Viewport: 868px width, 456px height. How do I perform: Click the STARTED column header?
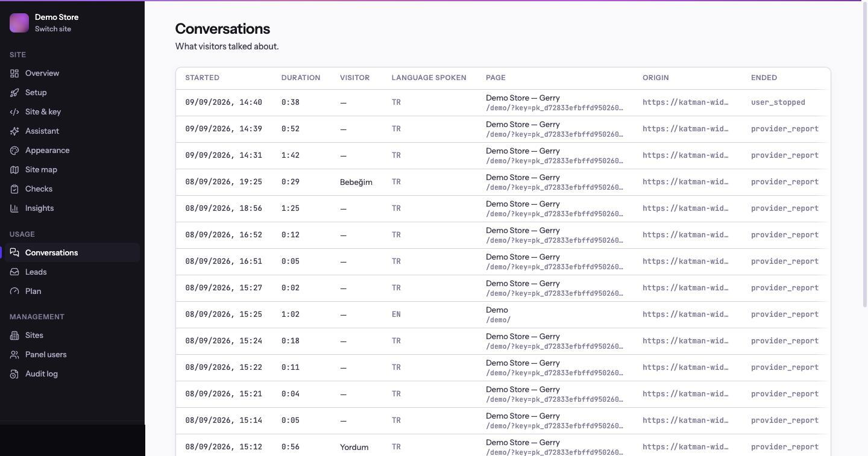pos(202,78)
